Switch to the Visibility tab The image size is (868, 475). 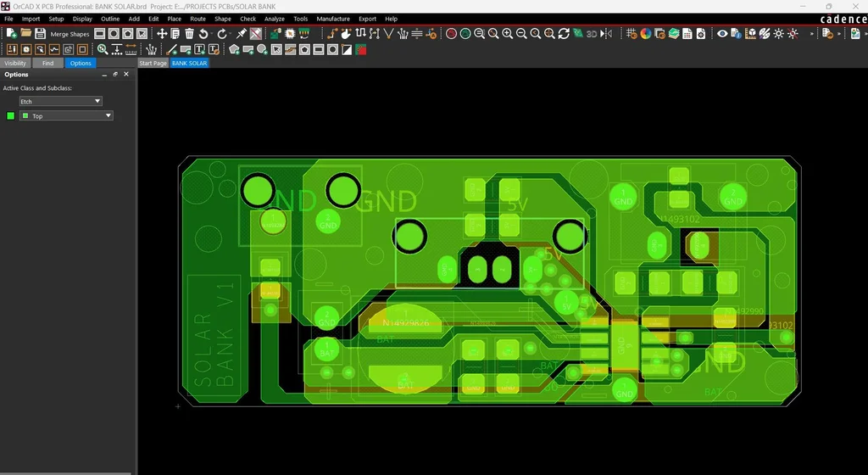click(15, 64)
